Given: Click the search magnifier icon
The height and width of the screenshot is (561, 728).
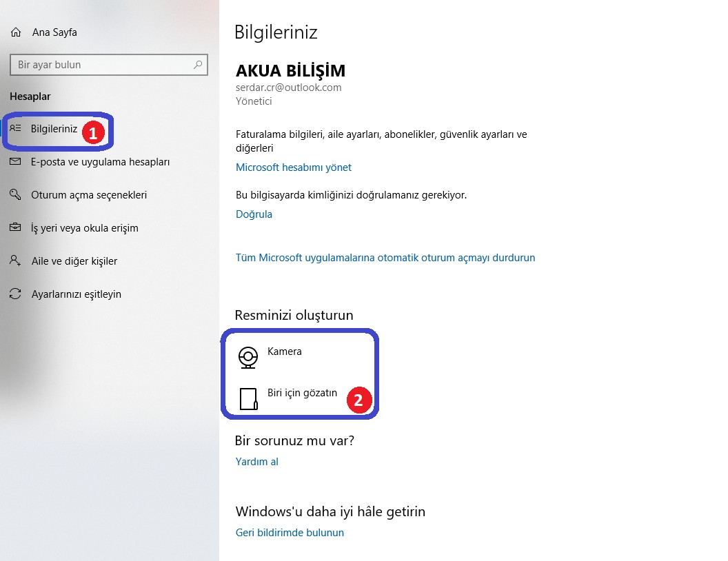Looking at the screenshot, I should tap(199, 65).
